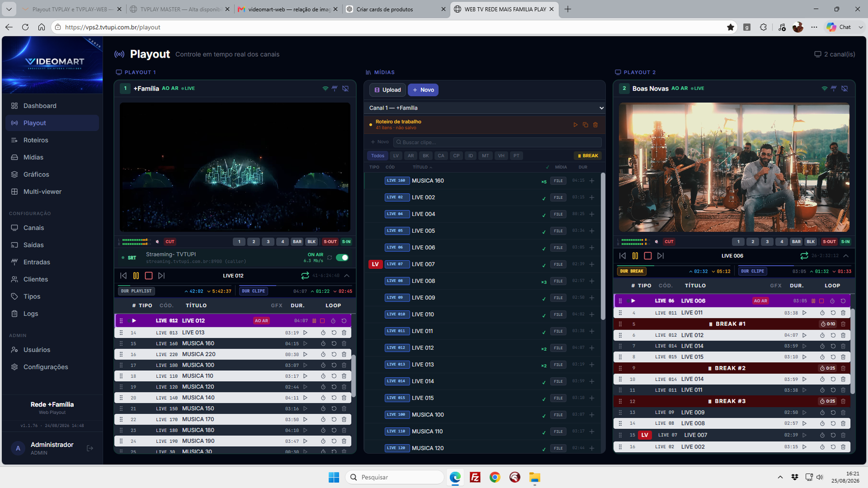Turn off the Straeming-TVTUPI SRT output switch
868x488 pixels.
click(342, 258)
